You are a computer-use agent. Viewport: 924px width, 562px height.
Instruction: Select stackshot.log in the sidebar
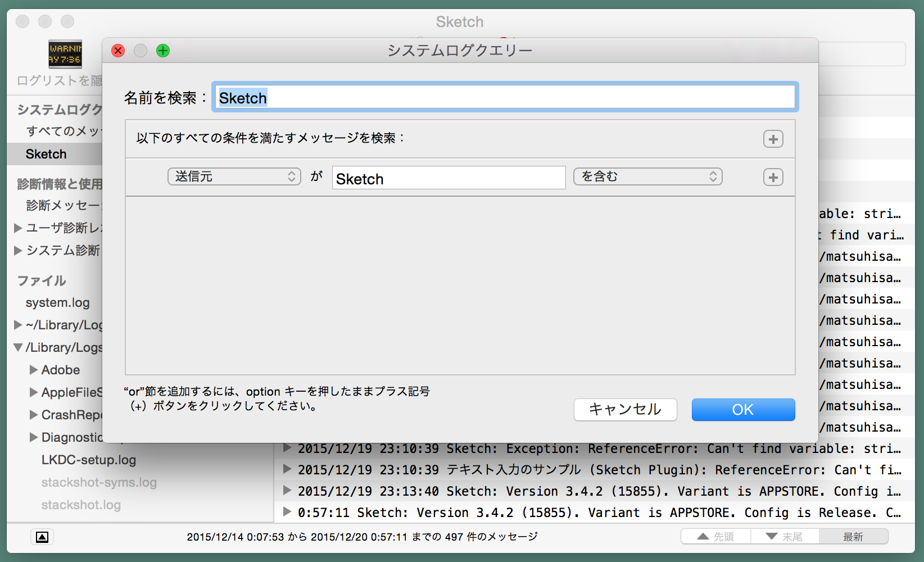[81, 505]
